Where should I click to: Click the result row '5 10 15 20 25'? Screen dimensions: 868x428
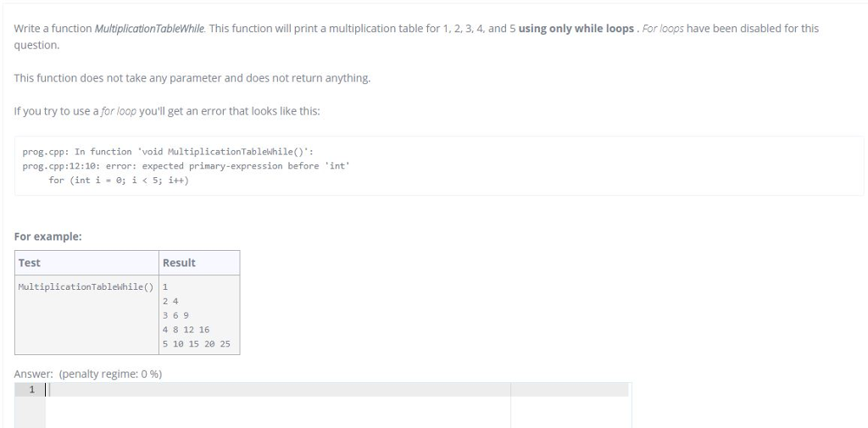[195, 344]
